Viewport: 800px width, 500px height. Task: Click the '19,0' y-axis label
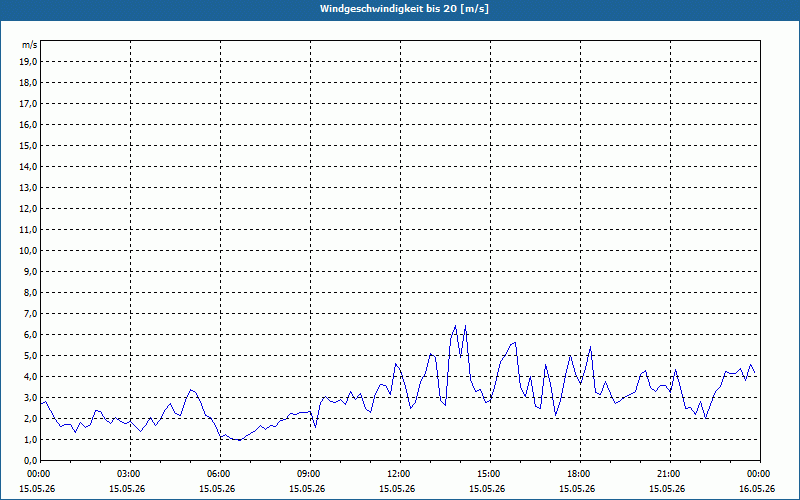(28, 62)
